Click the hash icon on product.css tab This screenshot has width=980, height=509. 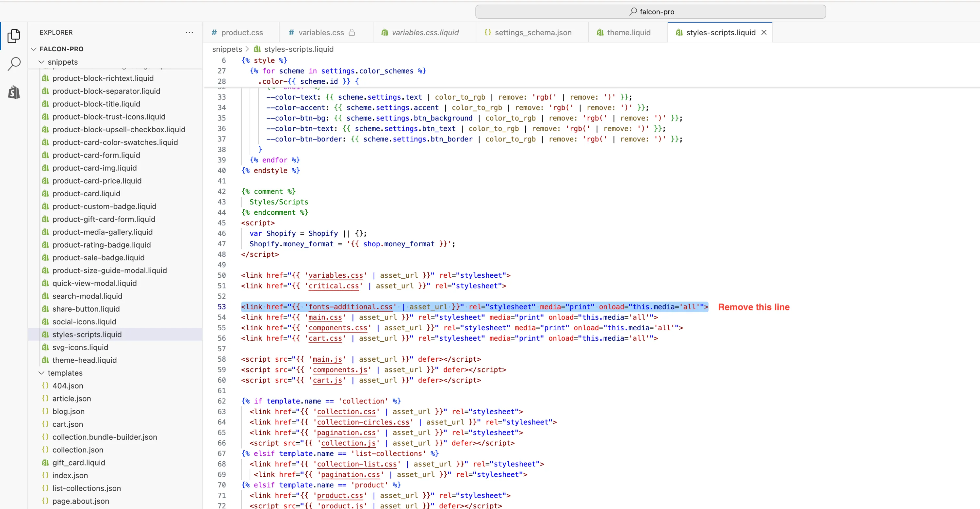coord(215,32)
